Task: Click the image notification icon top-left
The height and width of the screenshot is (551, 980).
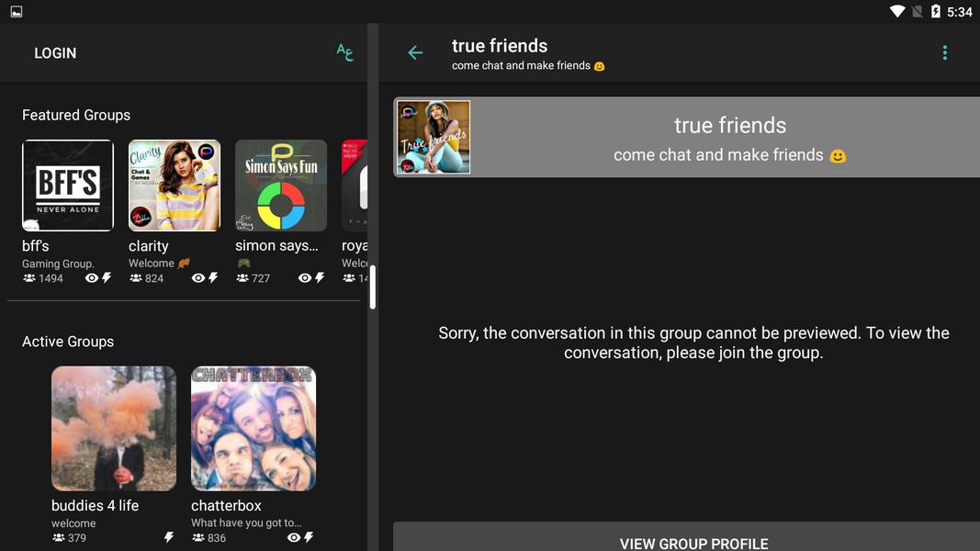Action: (x=17, y=12)
